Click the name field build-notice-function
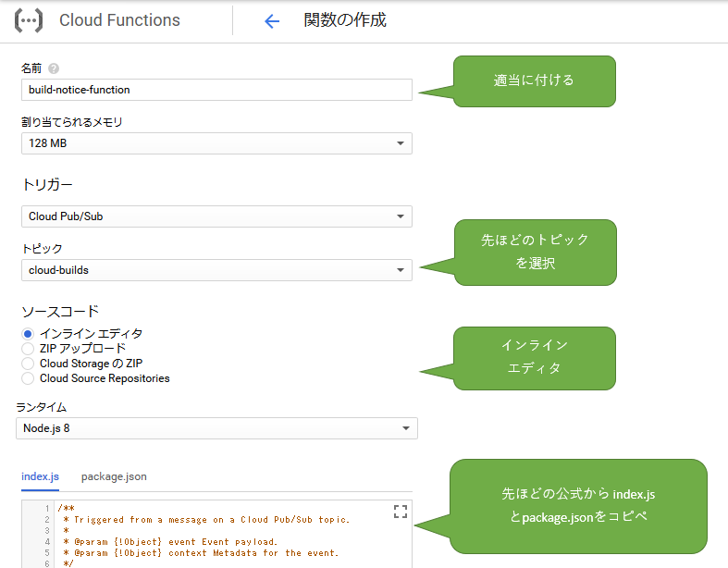Screen dimensions: 728x568 tap(216, 90)
